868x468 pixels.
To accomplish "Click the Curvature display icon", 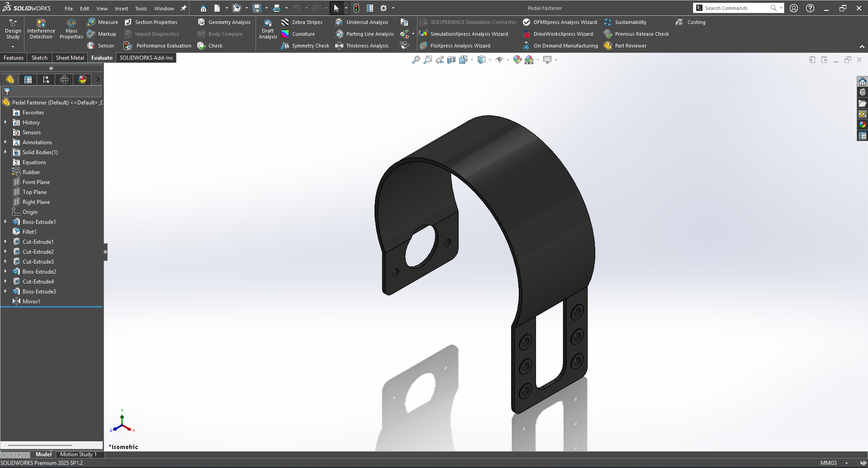I will click(285, 34).
